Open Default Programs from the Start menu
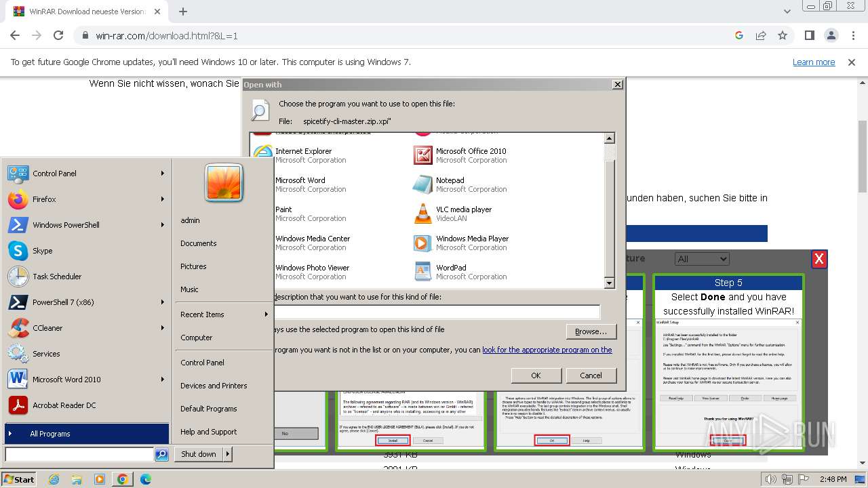This screenshot has width=868, height=488. pos(209,409)
